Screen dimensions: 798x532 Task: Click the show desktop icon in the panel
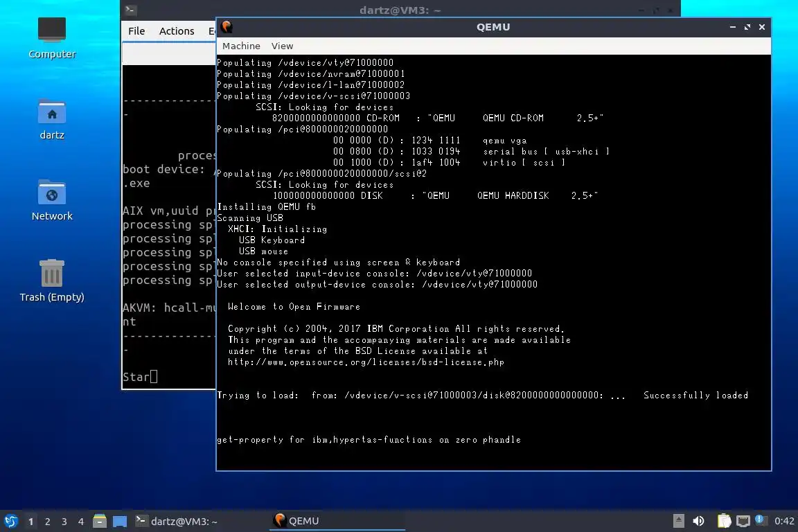[120, 522]
